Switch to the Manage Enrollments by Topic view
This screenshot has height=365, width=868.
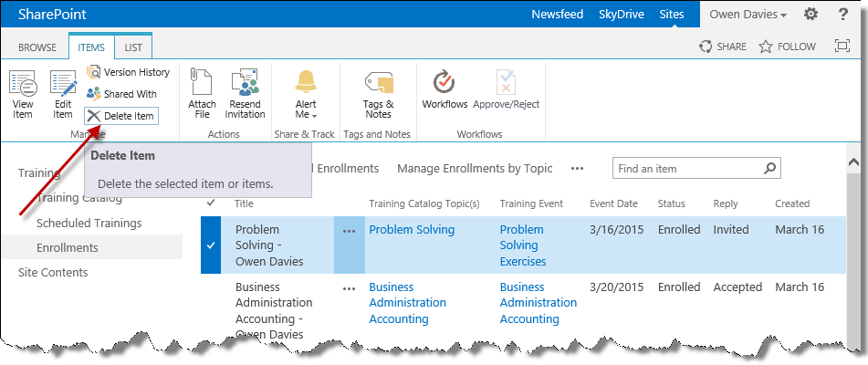[x=475, y=169]
